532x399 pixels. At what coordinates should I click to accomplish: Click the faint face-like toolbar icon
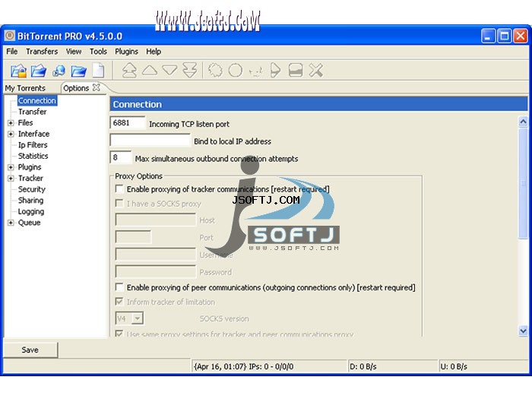(x=255, y=71)
